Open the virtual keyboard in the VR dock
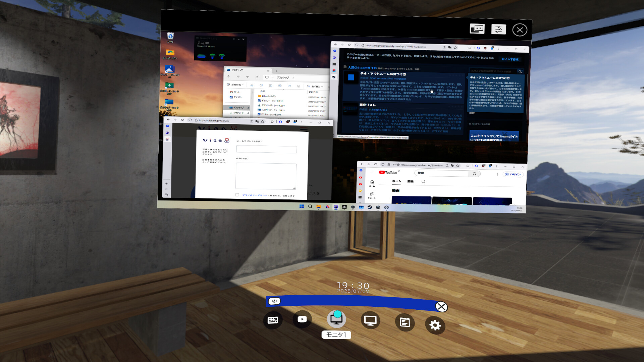This screenshot has width=644, height=362. click(273, 320)
